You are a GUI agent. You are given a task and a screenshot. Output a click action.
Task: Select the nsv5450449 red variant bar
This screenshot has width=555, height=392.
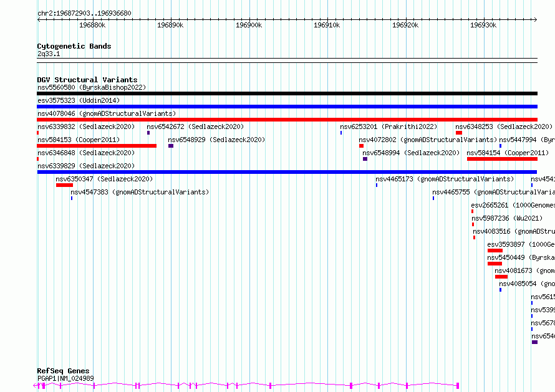(495, 264)
